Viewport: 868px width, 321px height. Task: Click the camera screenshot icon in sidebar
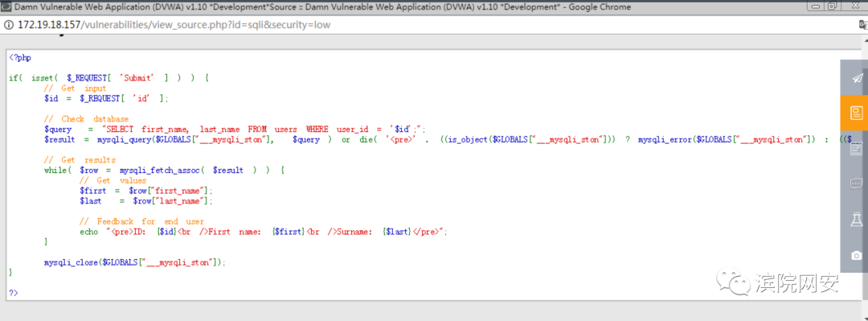click(857, 255)
